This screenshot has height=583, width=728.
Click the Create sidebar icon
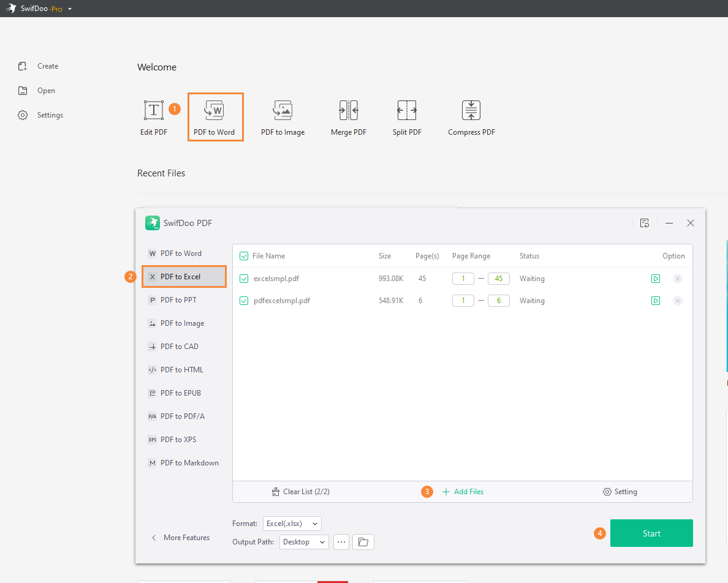(22, 66)
